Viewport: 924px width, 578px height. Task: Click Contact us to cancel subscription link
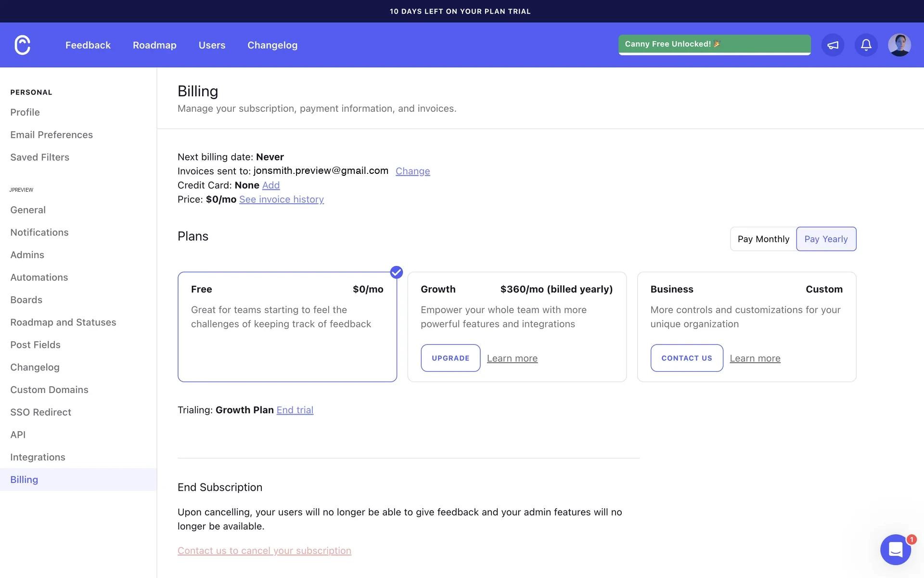264,551
